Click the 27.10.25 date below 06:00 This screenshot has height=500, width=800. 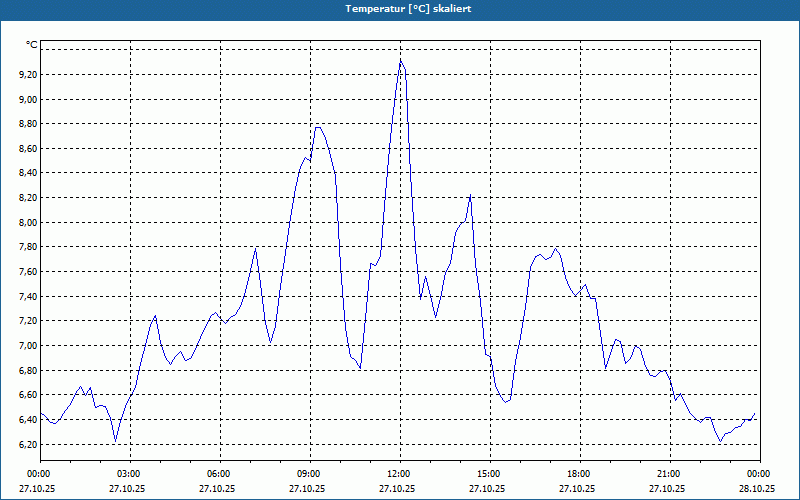point(217,488)
